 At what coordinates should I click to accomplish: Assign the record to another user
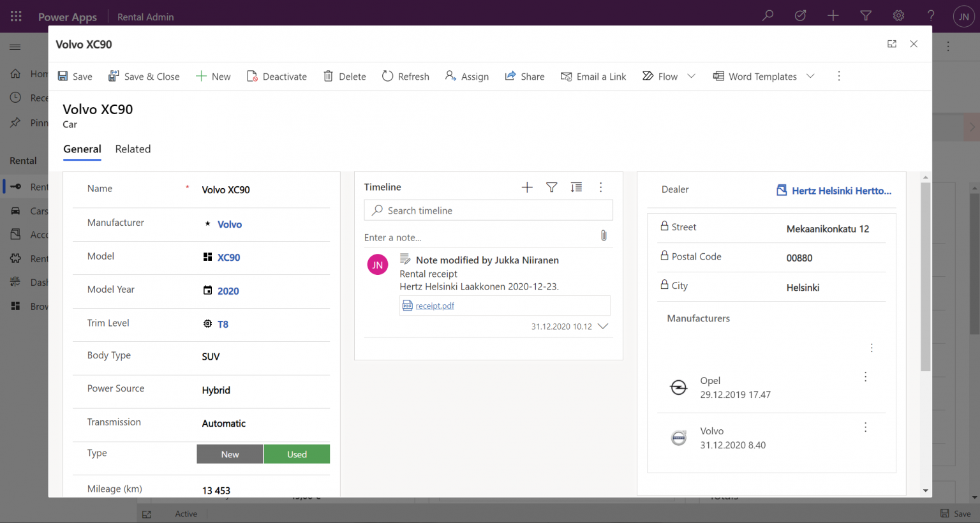[x=467, y=77]
